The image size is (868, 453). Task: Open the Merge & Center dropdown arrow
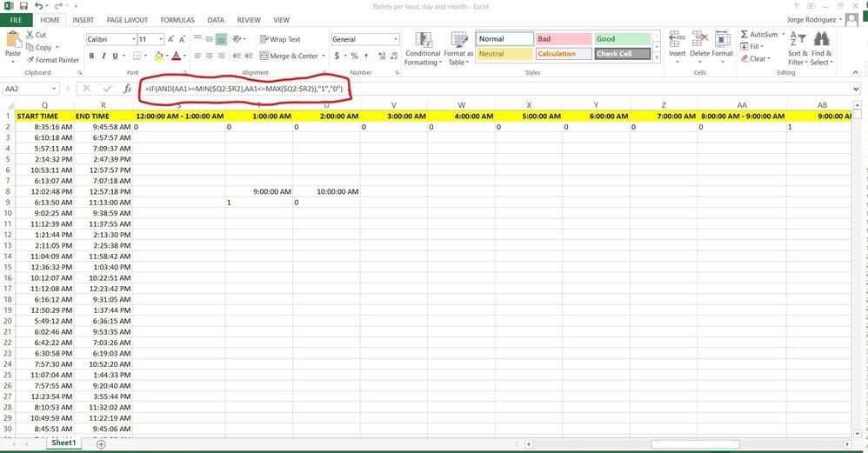coord(324,56)
